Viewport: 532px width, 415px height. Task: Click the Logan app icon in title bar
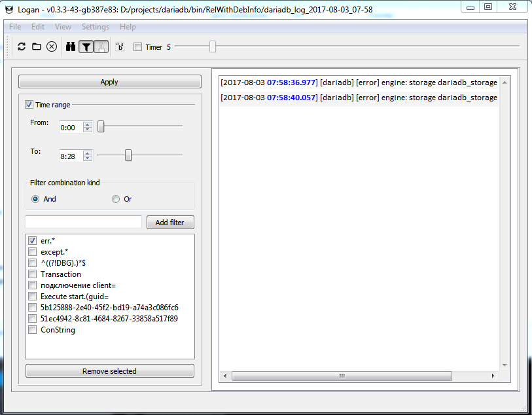click(x=9, y=10)
